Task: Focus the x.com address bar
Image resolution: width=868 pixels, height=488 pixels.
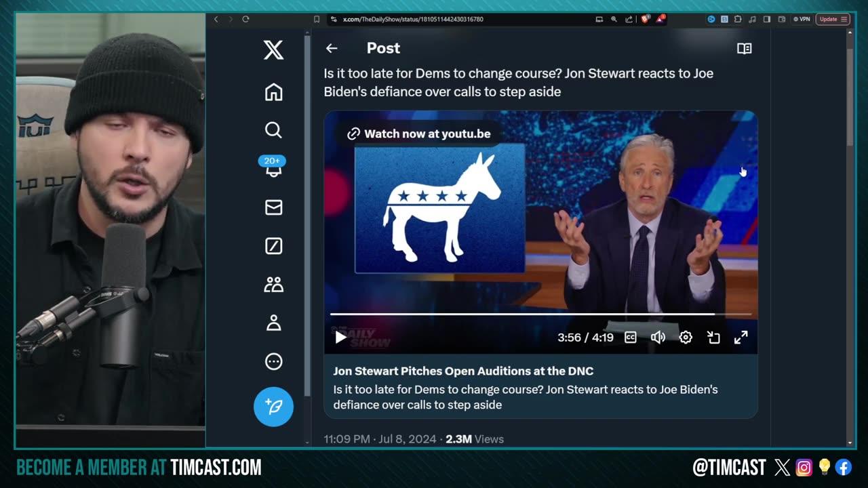Action: [x=413, y=19]
